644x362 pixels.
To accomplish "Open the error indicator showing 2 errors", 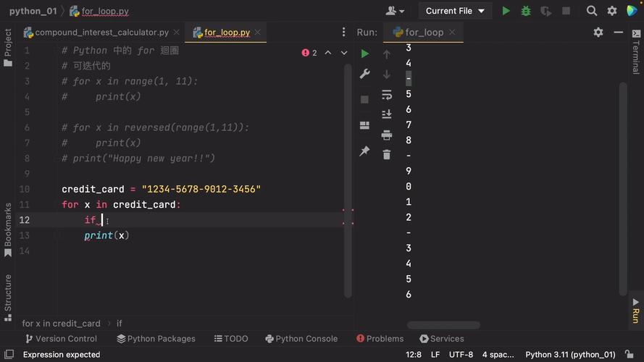I will click(x=309, y=53).
